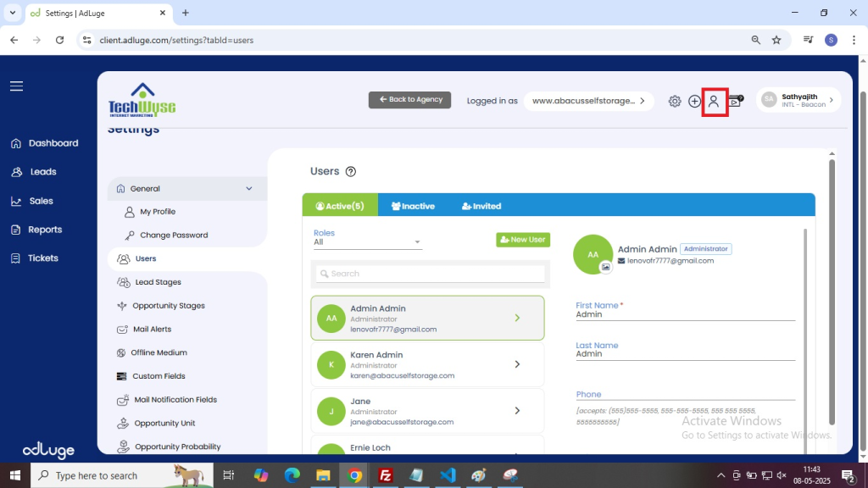
Task: Open the Sathyajith account menu
Action: click(798, 100)
